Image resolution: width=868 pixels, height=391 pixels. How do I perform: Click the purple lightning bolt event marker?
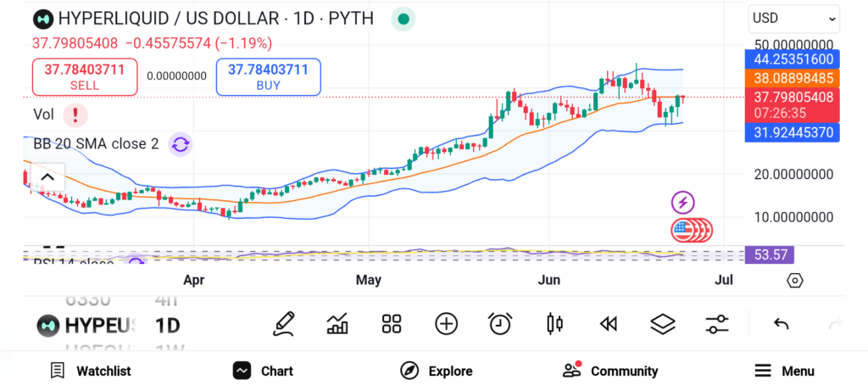tap(683, 203)
